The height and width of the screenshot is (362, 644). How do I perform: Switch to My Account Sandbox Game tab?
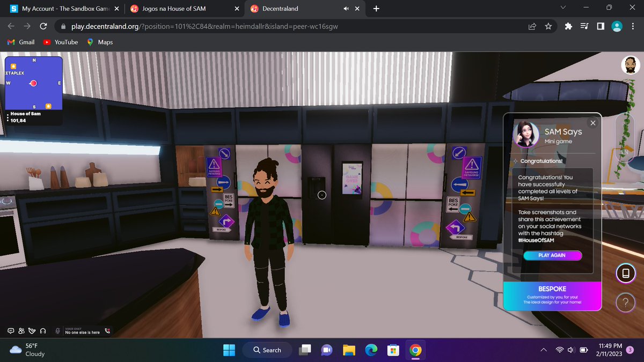pyautogui.click(x=63, y=9)
